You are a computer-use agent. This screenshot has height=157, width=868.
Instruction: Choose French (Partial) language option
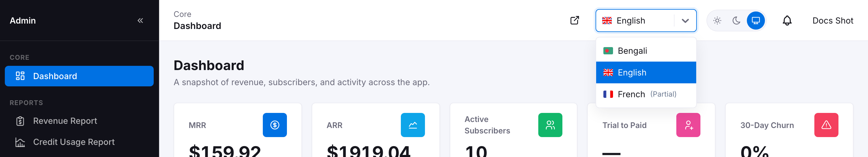pyautogui.click(x=646, y=94)
